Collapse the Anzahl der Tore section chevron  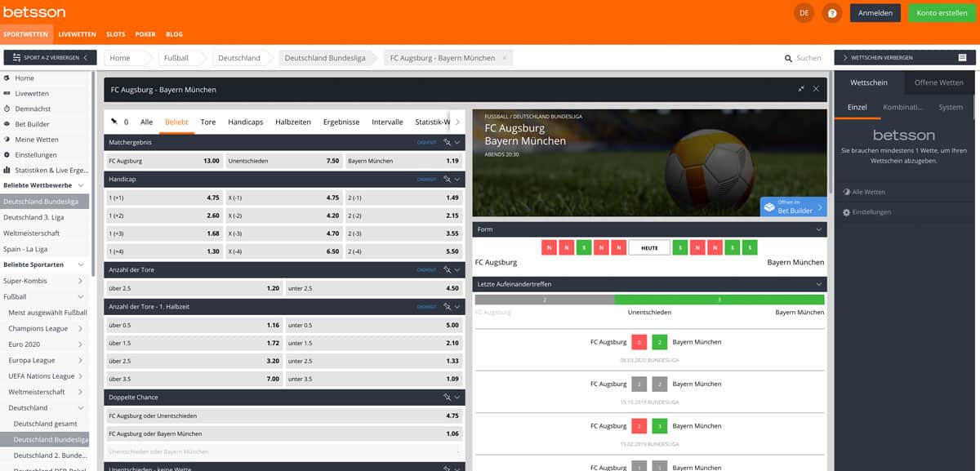click(457, 269)
